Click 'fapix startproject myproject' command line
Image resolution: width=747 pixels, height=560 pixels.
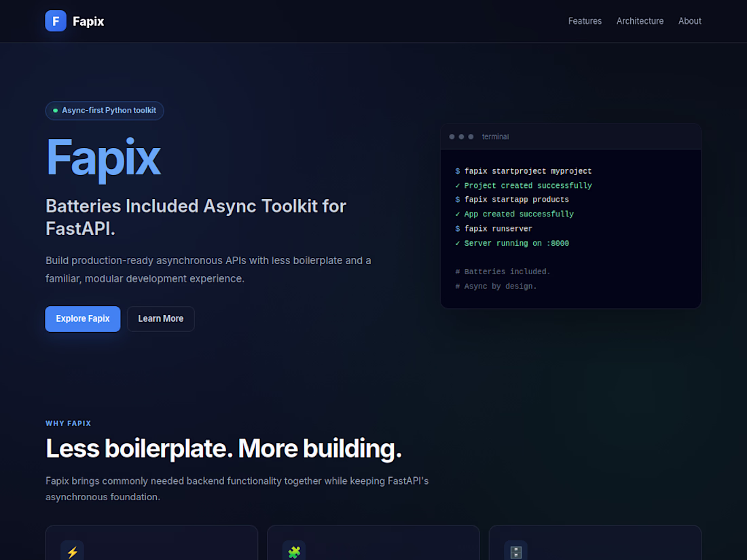(x=523, y=171)
